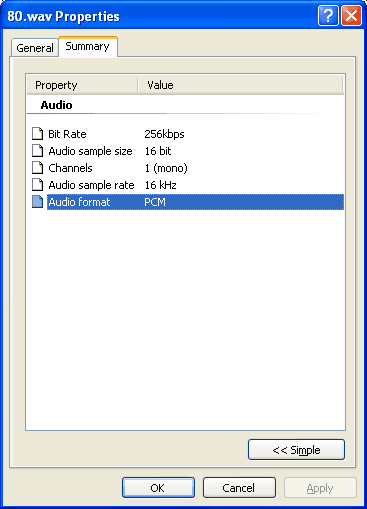
Task: Click the 256kbps Bit Rate value
Action: [x=164, y=134]
